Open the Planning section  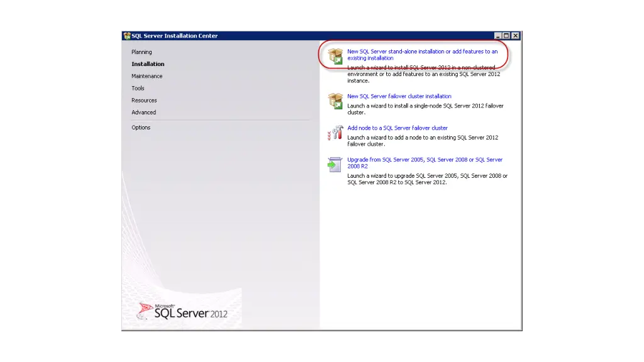coord(142,52)
